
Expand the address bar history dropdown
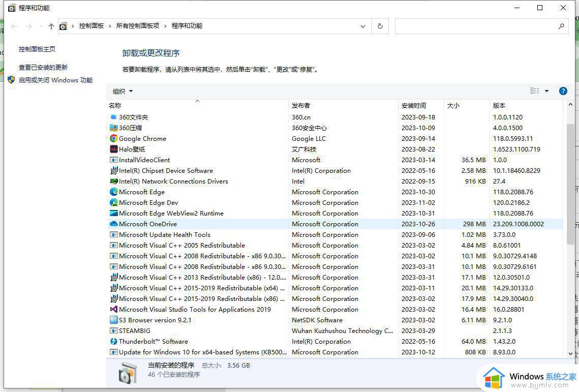click(x=362, y=26)
